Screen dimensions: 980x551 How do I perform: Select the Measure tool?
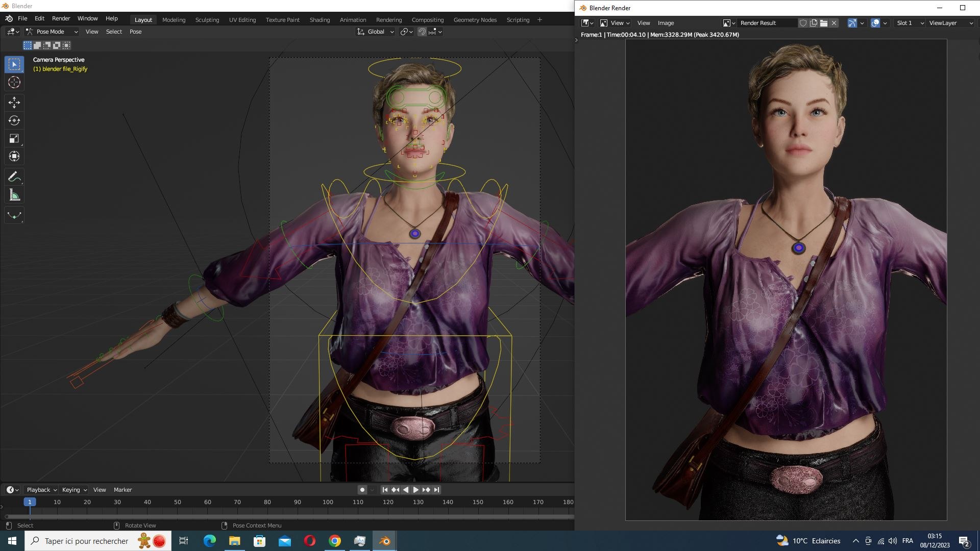tap(14, 195)
